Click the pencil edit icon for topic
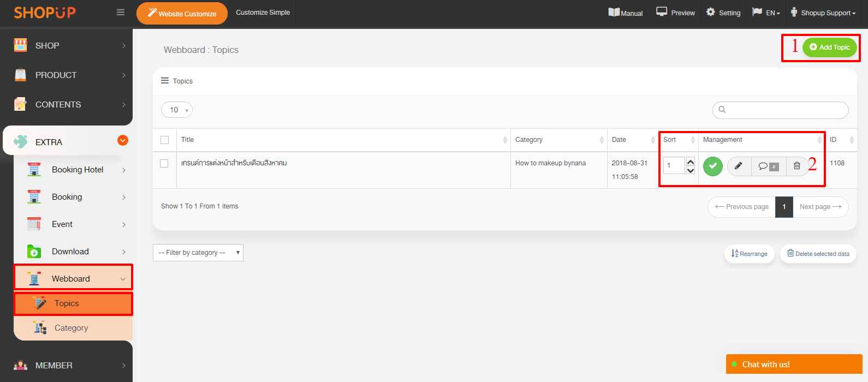Viewport: 868px width, 382px height. 739,166
